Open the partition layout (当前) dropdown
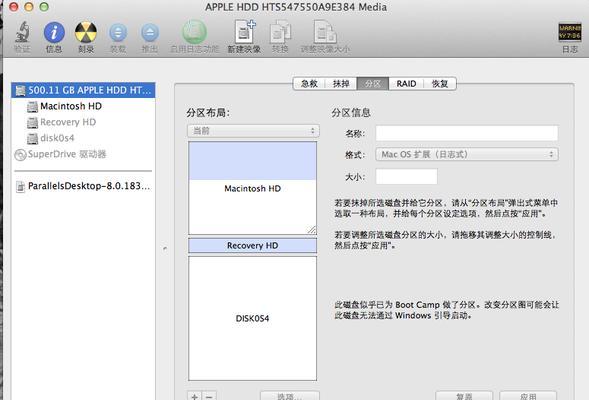Screen dimensions: 589x400 [x=253, y=131]
